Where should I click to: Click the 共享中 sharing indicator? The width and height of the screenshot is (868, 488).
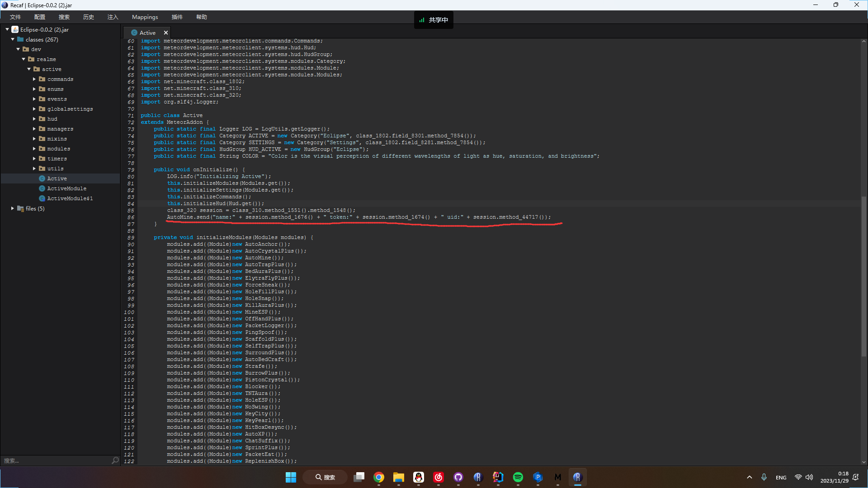click(x=434, y=20)
